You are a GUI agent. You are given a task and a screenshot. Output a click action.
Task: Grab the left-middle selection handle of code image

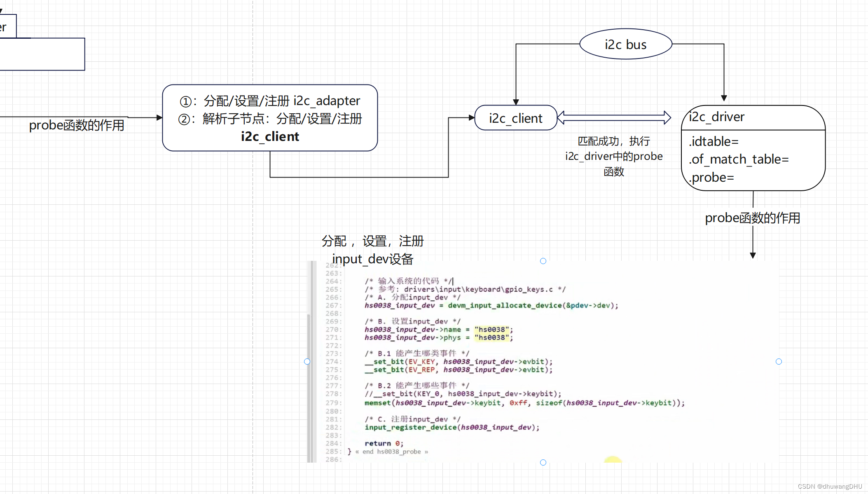tap(307, 361)
